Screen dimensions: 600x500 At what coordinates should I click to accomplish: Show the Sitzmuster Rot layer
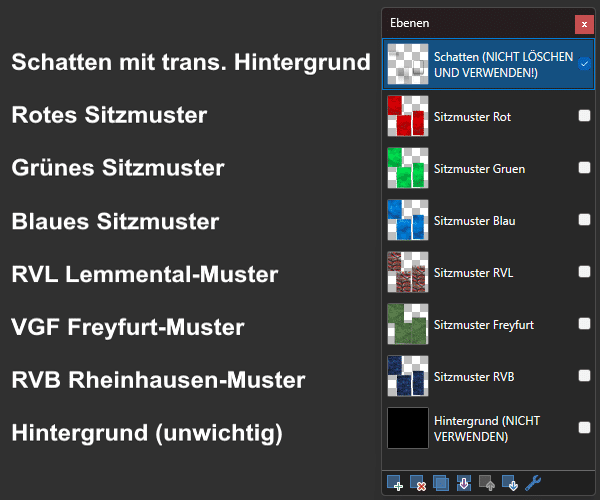[x=584, y=116]
